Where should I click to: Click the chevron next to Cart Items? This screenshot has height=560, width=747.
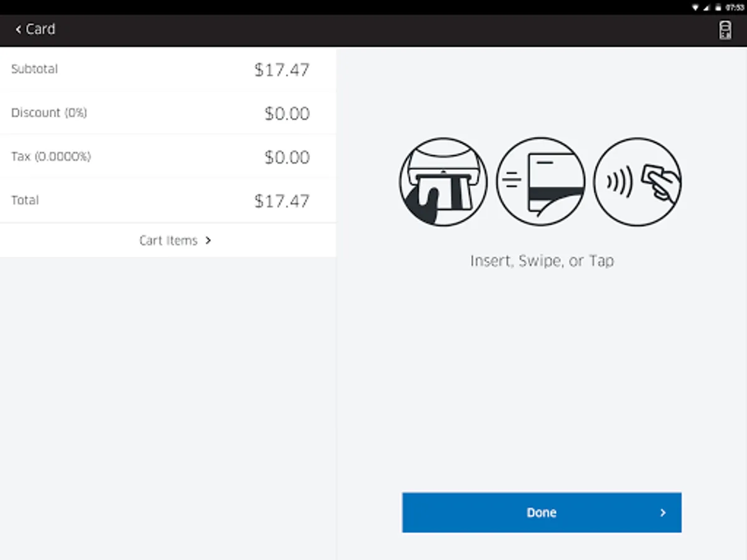pos(208,240)
